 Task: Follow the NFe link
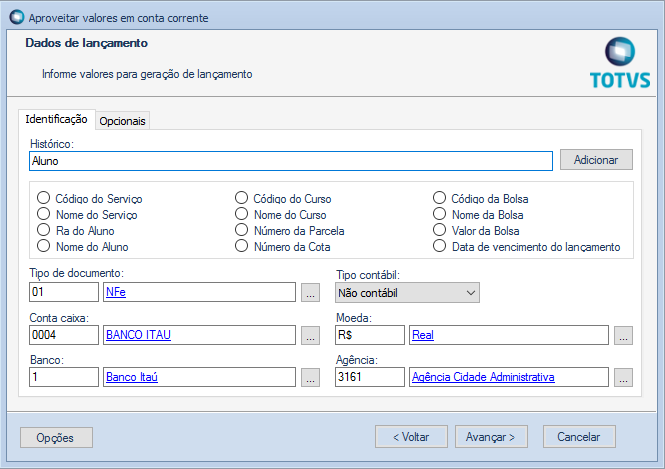tap(116, 292)
